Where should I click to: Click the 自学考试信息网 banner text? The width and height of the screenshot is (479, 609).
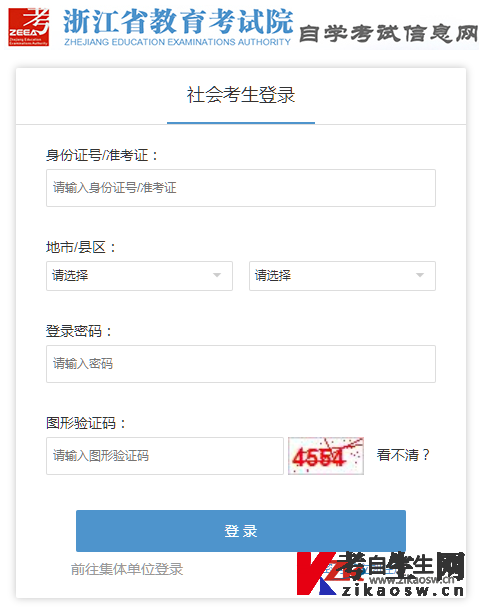click(388, 33)
